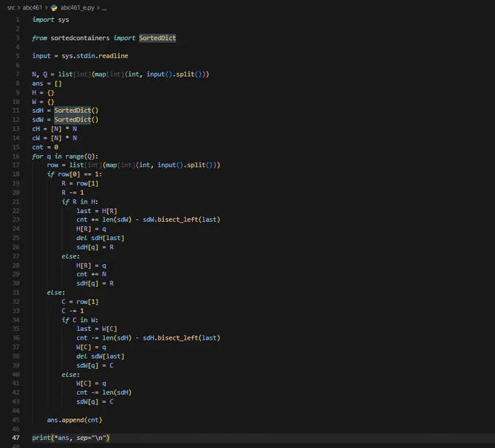Click SortedDict() on the sdW assignment line
The height and width of the screenshot is (448, 495).
pos(76,119)
